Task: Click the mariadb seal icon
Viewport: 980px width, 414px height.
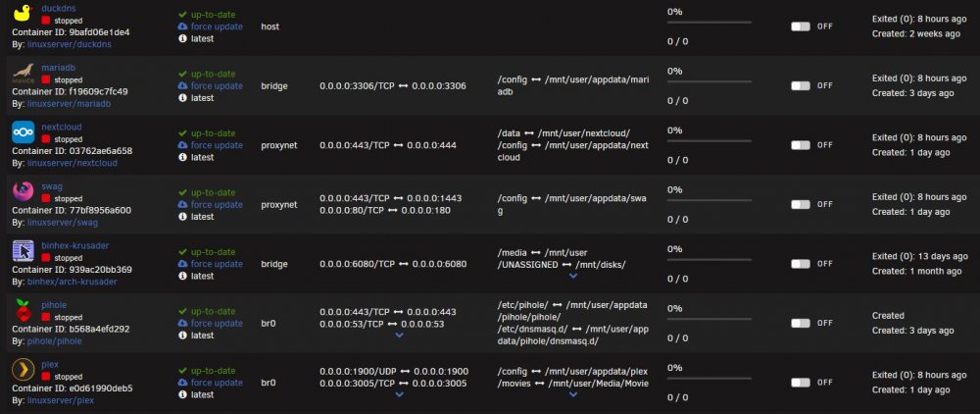Action: 24,74
